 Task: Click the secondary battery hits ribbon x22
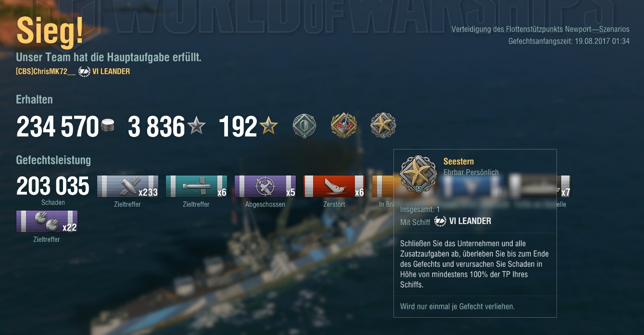pos(47,221)
